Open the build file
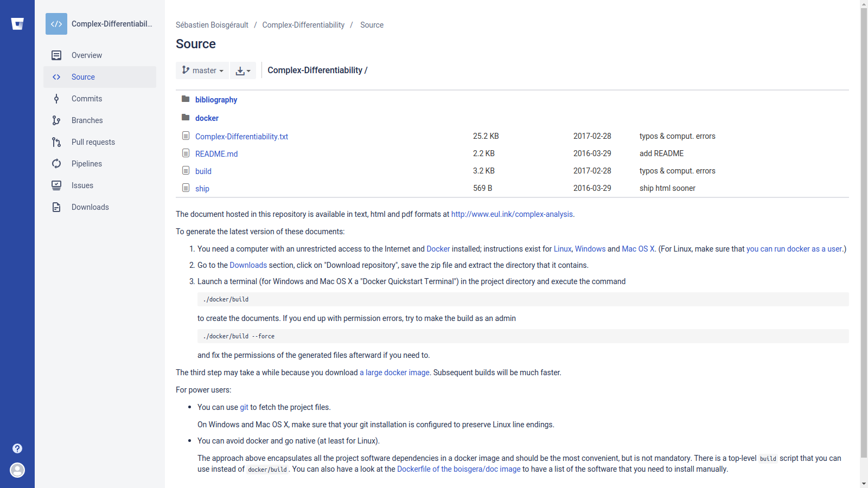Screen dimensions: 868x488 point(203,171)
